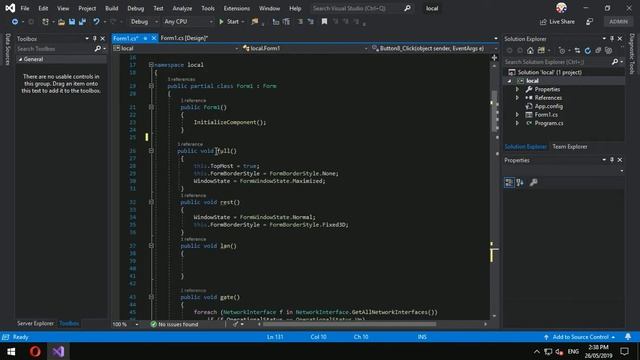The height and width of the screenshot is (360, 640).
Task: Open the local project scope dropdown
Action: [x=176, y=48]
